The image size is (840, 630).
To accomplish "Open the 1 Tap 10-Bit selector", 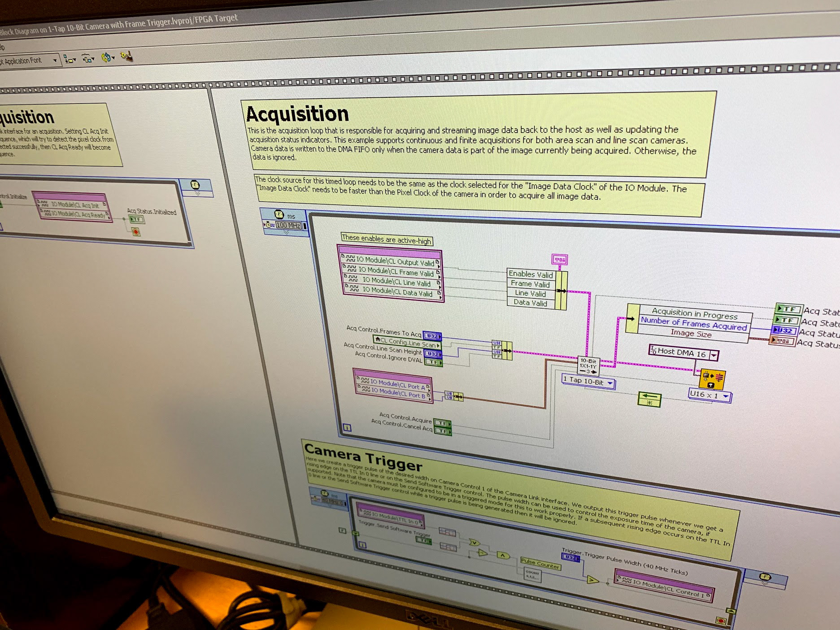I will [x=588, y=382].
